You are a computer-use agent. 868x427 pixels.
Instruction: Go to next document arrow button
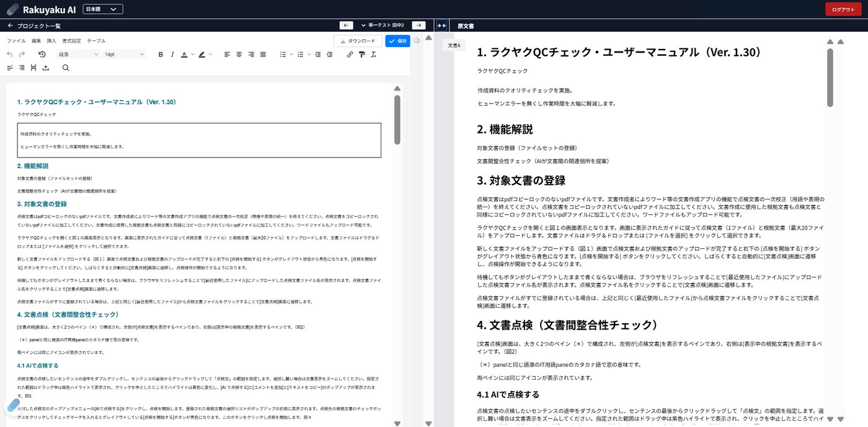(x=419, y=25)
